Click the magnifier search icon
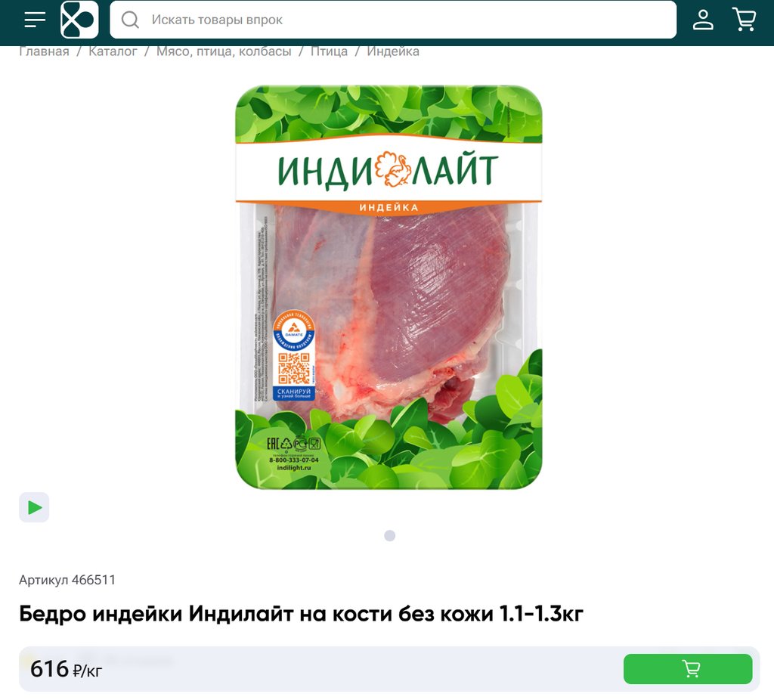Viewport: 774px width, 700px height. (x=130, y=20)
